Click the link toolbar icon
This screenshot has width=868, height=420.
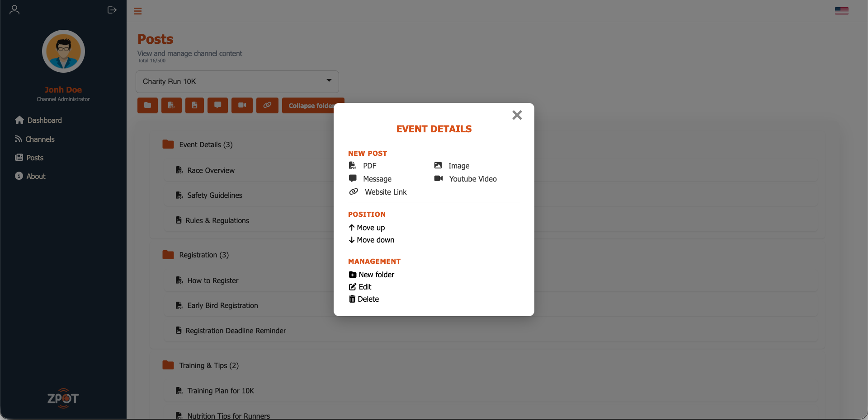coord(267,105)
